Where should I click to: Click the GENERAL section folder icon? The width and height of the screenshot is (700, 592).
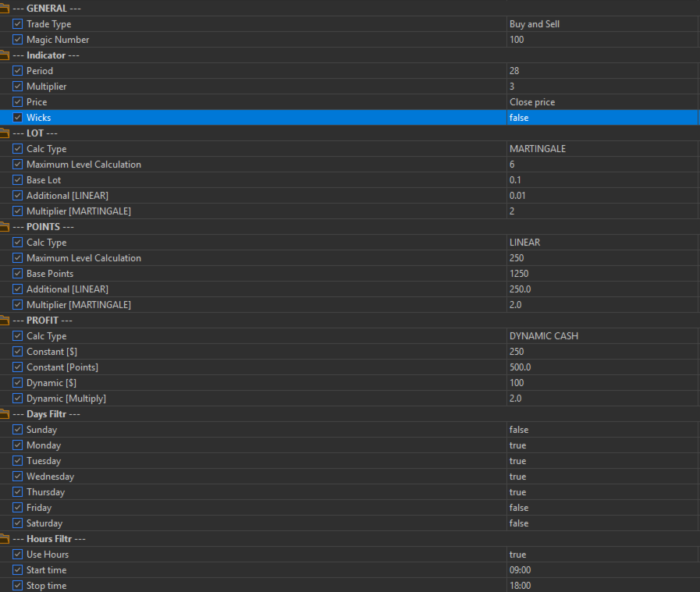[4, 8]
